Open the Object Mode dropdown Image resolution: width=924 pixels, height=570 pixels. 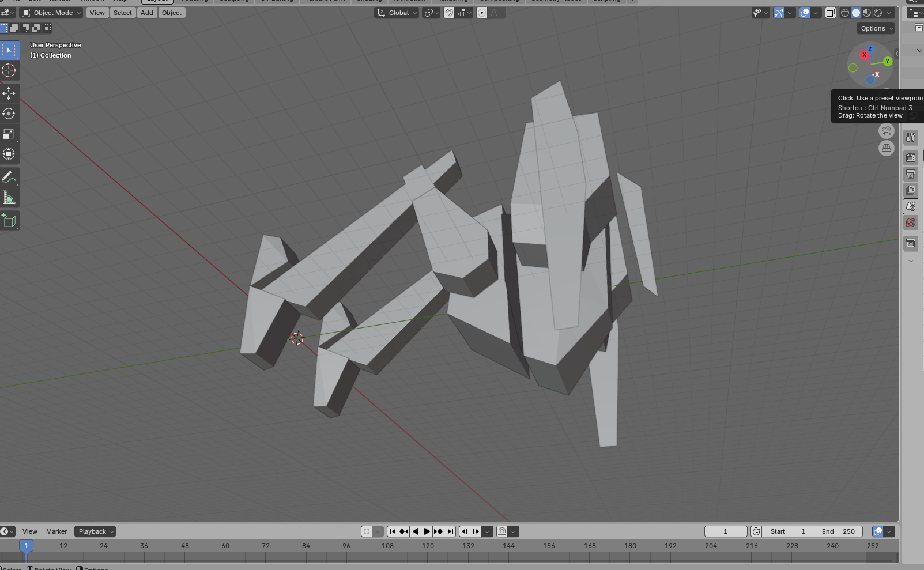click(x=52, y=13)
